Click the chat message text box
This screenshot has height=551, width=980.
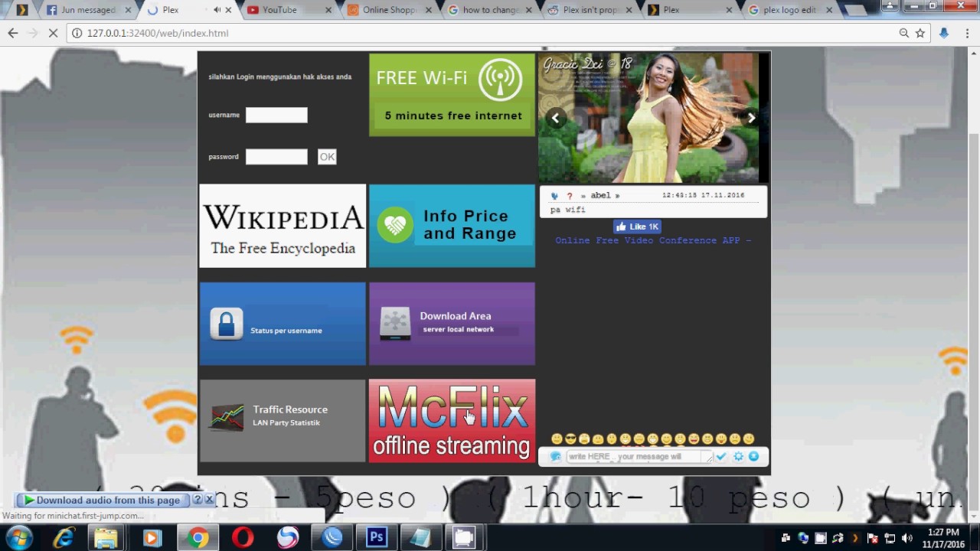[639, 457]
